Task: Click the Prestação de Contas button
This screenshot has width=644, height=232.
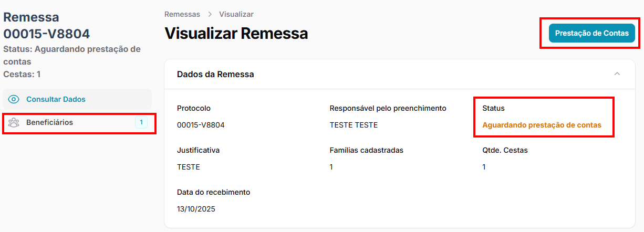Action: tap(591, 33)
